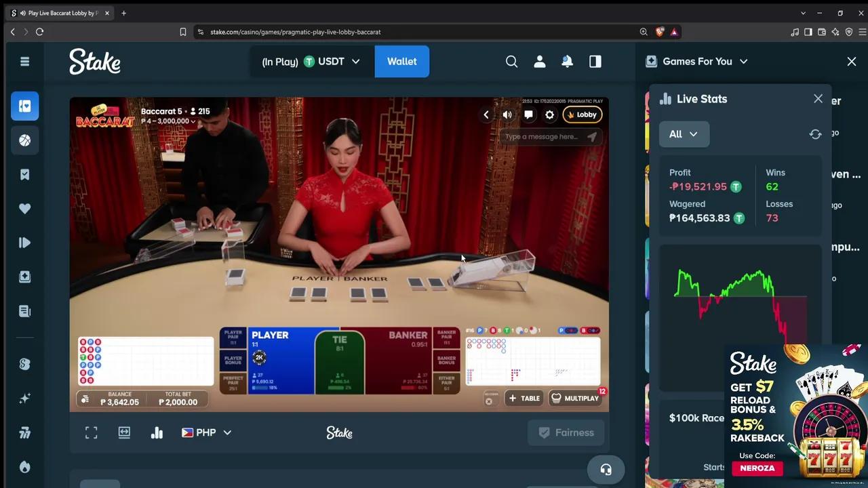The height and width of the screenshot is (488, 868).
Task: Place bet on BANKER area
Action: pyautogui.click(x=397, y=361)
